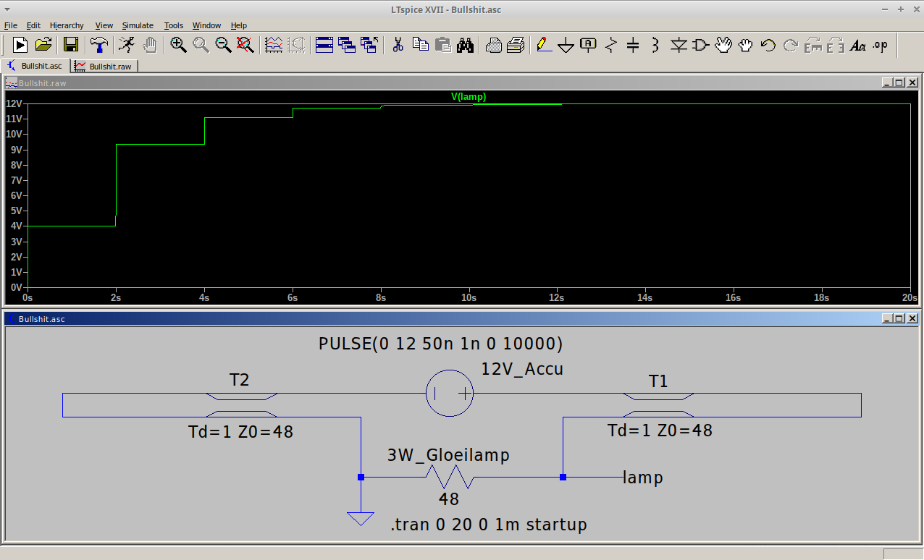Open the File menu
The width and height of the screenshot is (924, 560).
[10, 25]
